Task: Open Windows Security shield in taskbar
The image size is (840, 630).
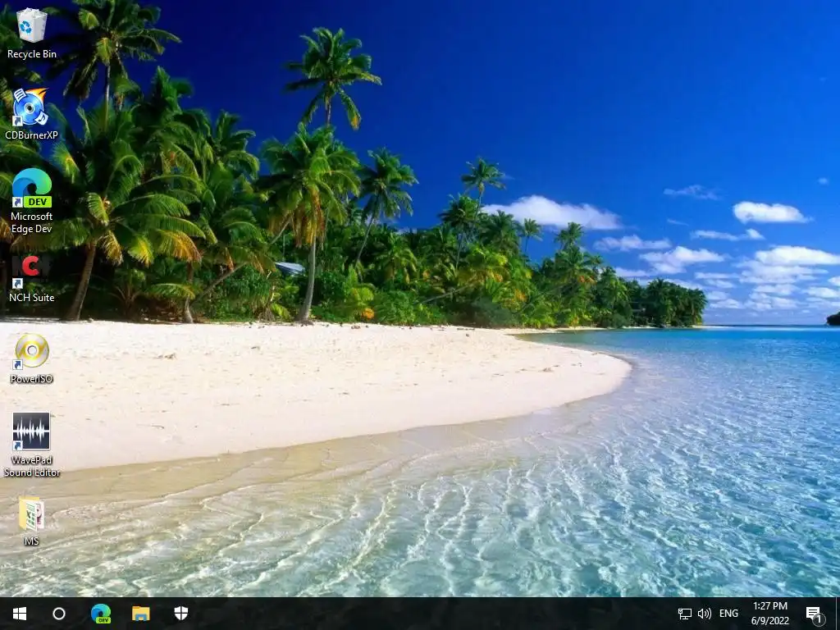Action: (x=181, y=614)
